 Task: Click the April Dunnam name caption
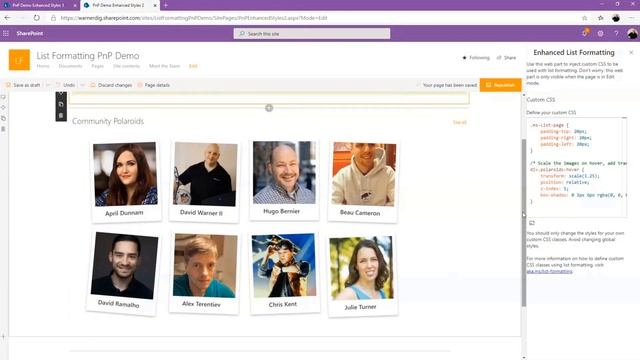[x=124, y=213]
